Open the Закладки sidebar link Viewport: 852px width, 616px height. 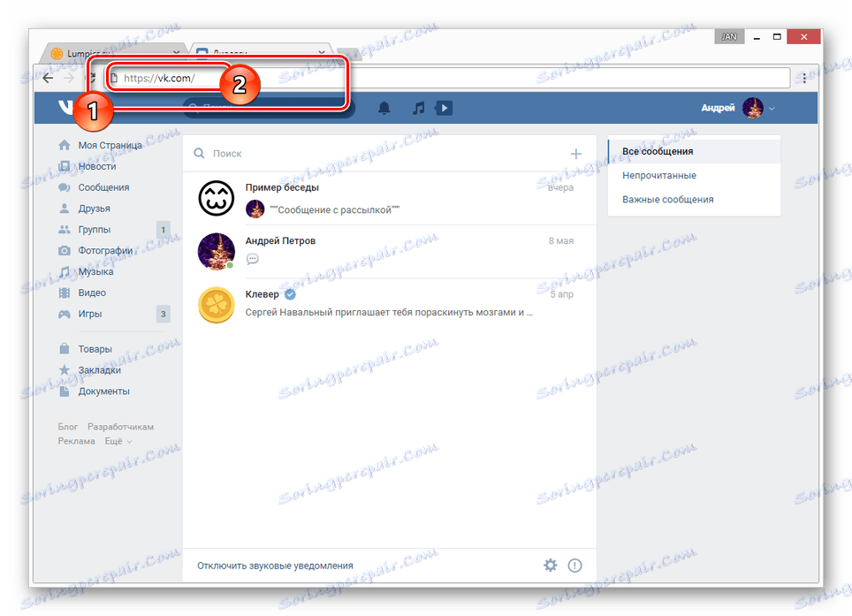100,370
